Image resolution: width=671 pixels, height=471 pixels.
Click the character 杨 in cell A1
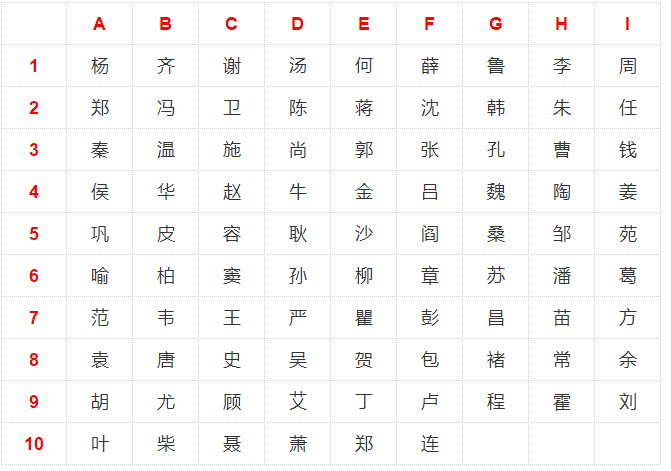[x=100, y=66]
